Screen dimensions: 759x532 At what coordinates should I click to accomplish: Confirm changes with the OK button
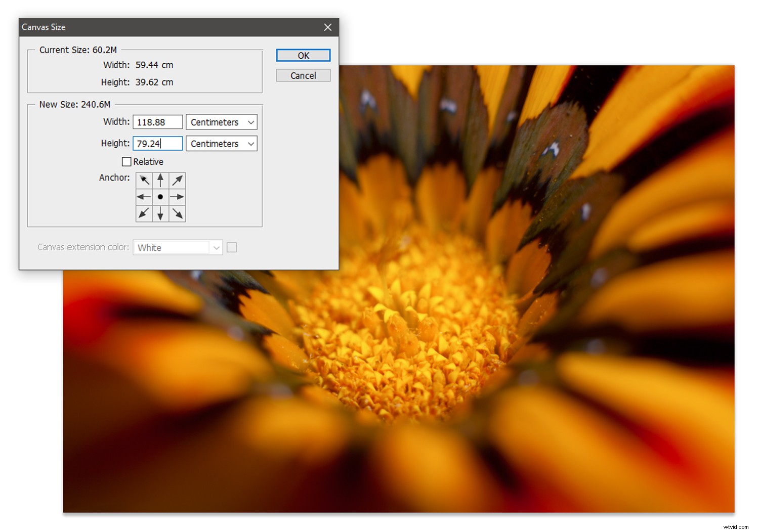303,55
